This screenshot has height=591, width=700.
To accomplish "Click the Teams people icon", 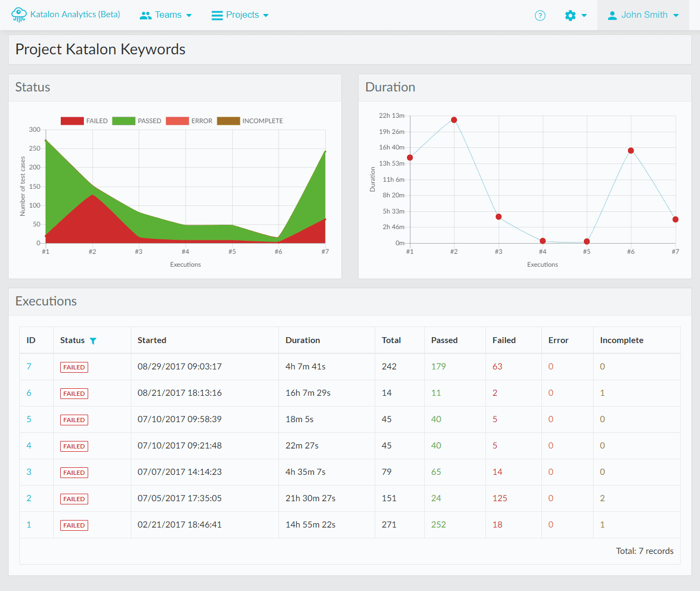I will (145, 15).
